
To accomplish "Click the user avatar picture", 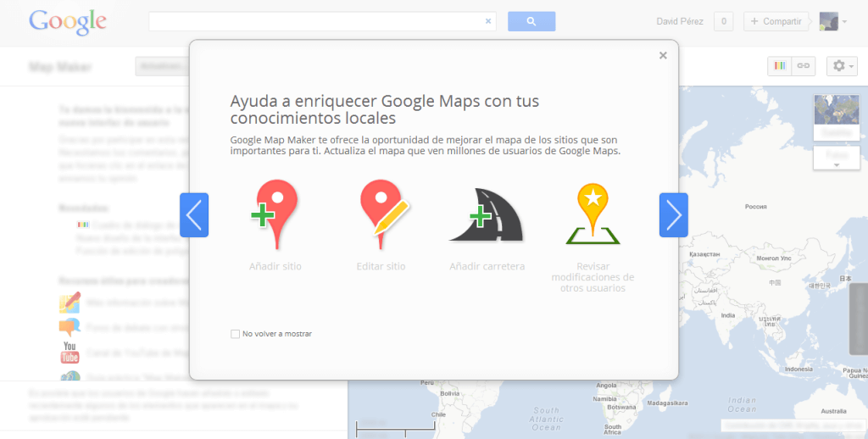I will pyautogui.click(x=829, y=21).
